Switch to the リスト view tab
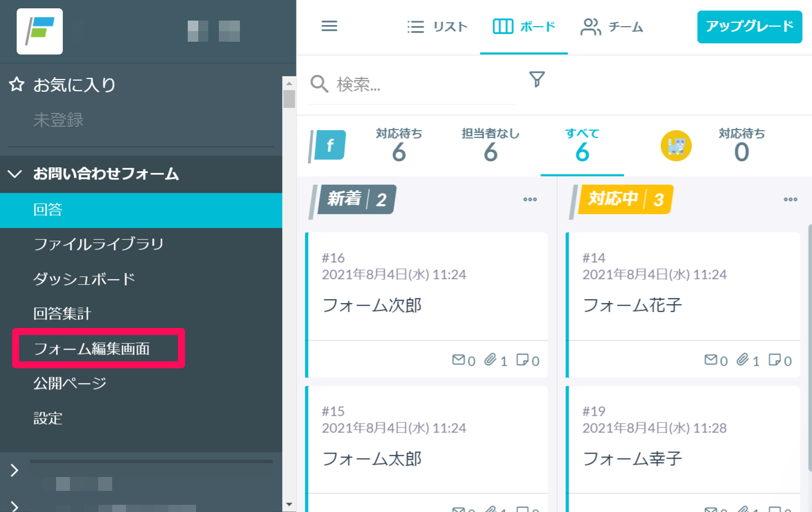812x512 pixels. click(437, 27)
